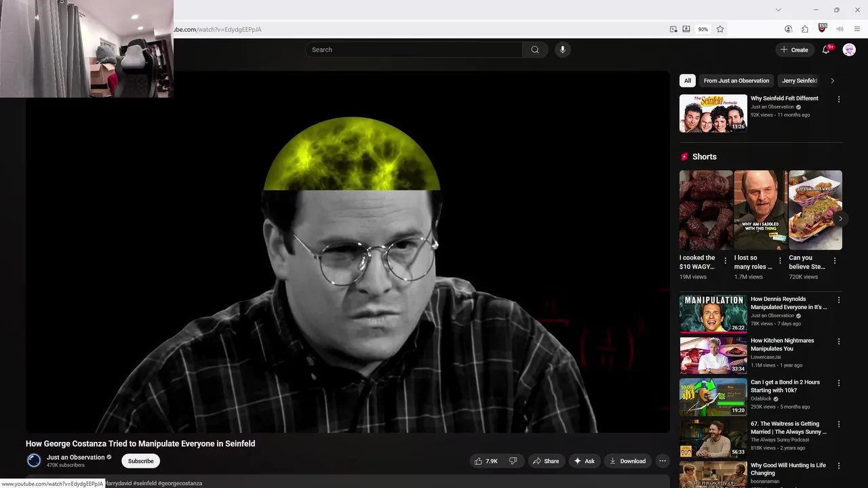Open options for How Kitchen Nightmares video
The height and width of the screenshot is (488, 868).
(839, 342)
